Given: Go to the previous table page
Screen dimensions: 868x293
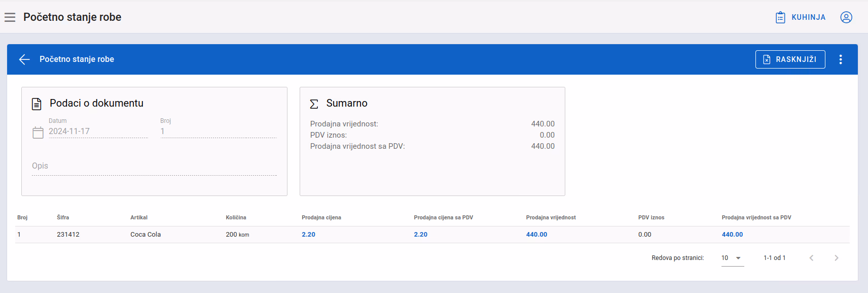Looking at the screenshot, I should click(x=811, y=258).
